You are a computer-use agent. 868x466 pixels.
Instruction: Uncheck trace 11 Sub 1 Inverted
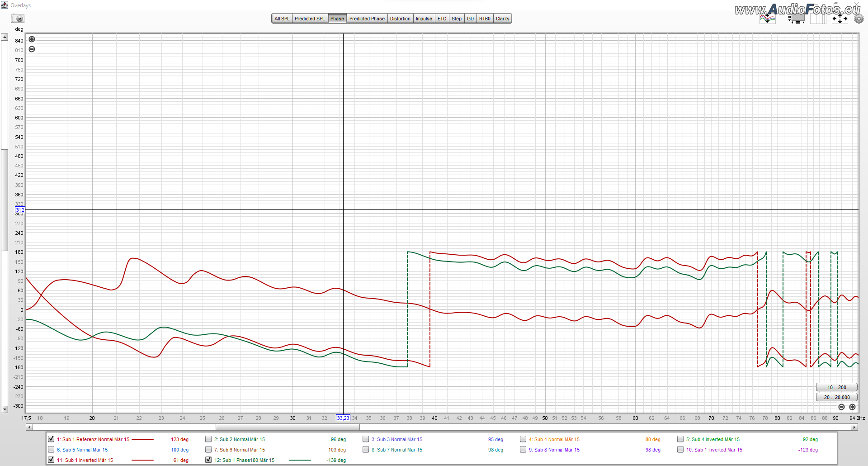51,460
